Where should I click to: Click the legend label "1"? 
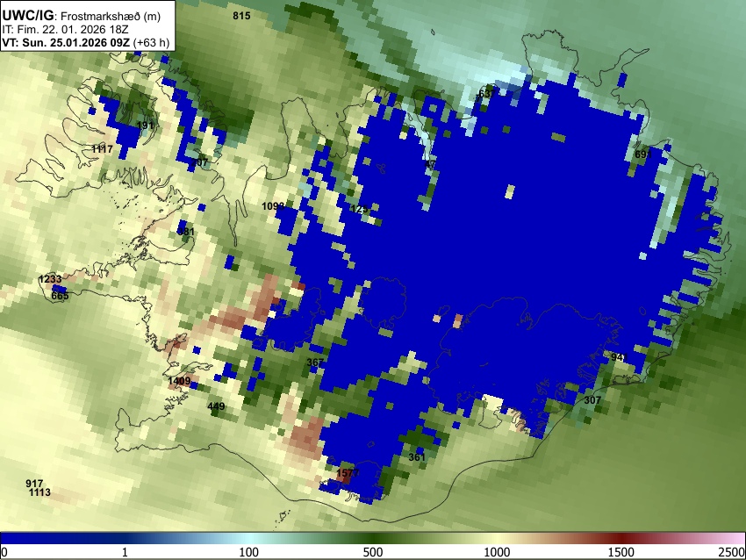[125, 552]
